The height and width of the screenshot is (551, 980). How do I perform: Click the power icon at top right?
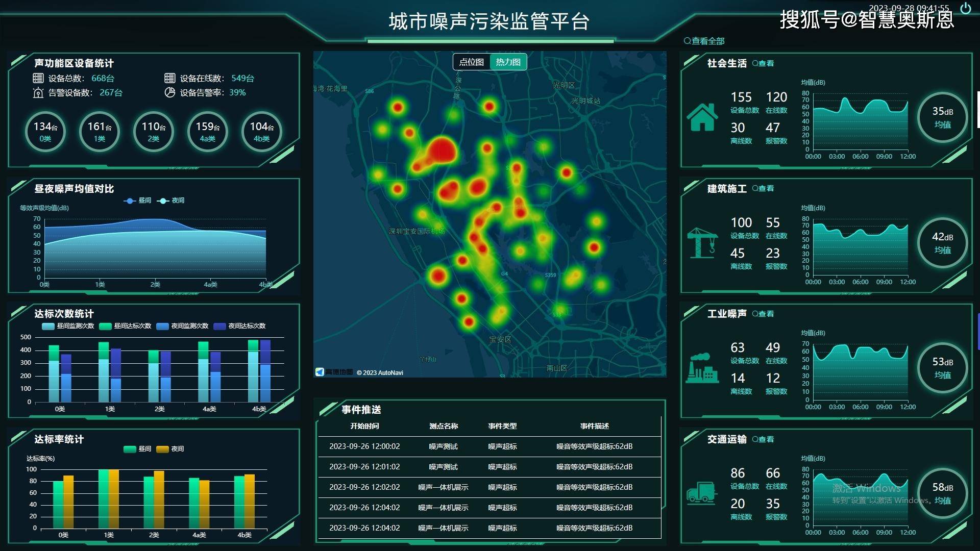tap(966, 8)
